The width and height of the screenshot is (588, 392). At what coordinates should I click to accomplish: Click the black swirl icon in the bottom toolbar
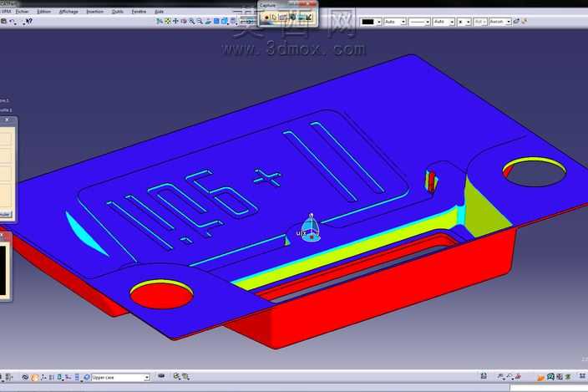click(25, 377)
